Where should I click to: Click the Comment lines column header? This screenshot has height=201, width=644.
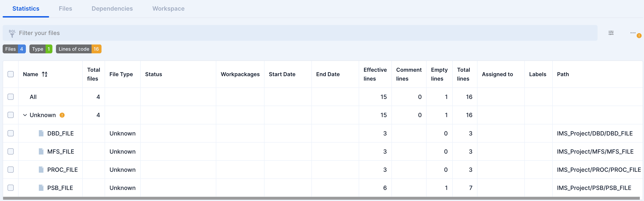[409, 74]
